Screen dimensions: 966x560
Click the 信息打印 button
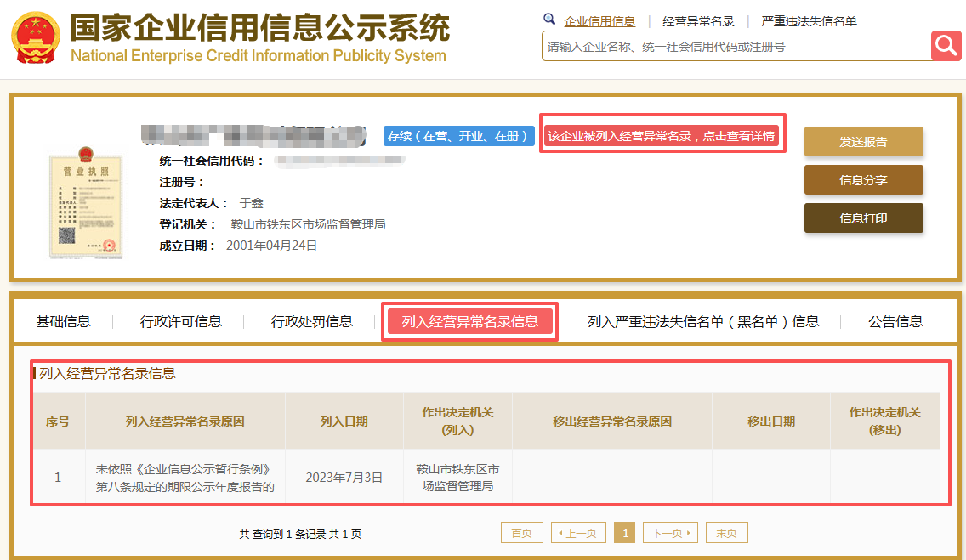pyautogui.click(x=863, y=218)
